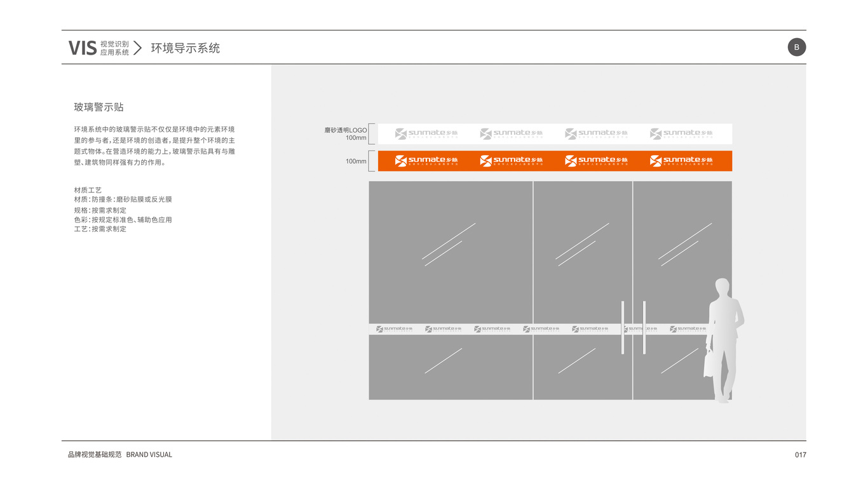Click the right glass door handle
868x488 pixels.
click(x=644, y=328)
